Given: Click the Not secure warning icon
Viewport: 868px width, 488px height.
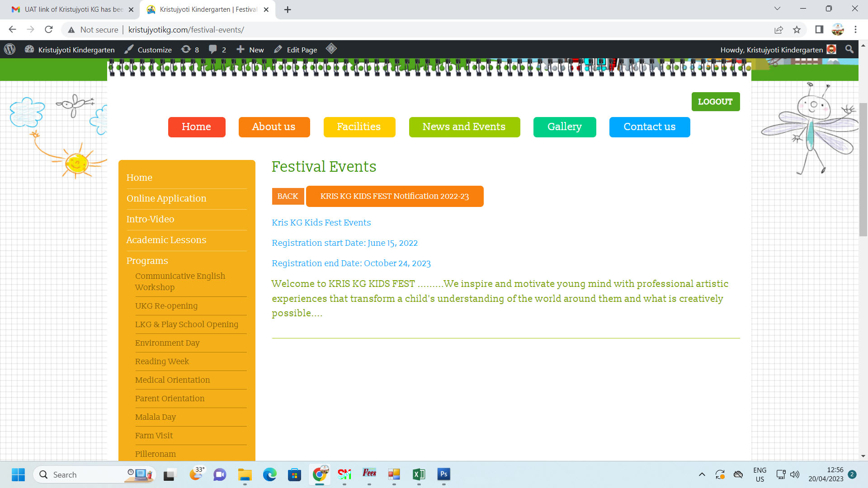Looking at the screenshot, I should (x=71, y=30).
